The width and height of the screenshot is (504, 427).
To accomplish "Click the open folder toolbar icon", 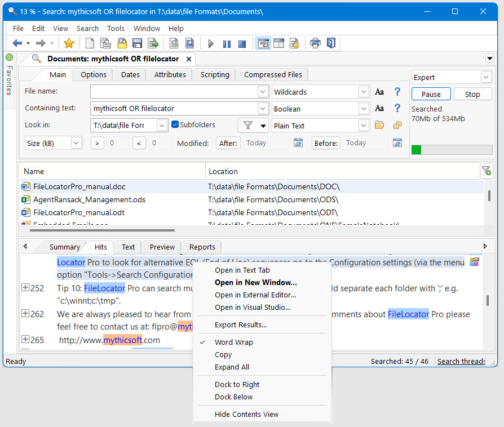I will coord(122,43).
